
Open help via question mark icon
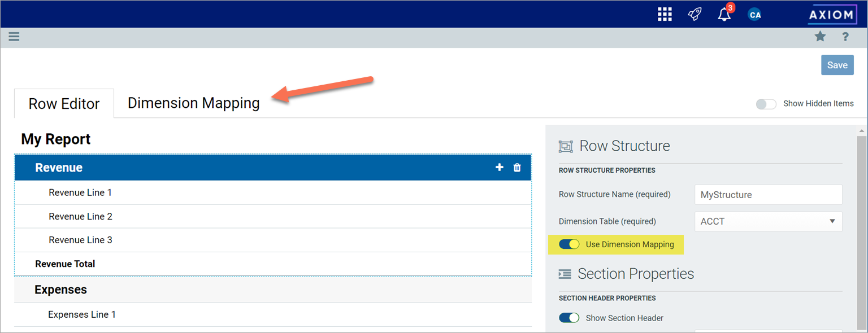pyautogui.click(x=845, y=37)
